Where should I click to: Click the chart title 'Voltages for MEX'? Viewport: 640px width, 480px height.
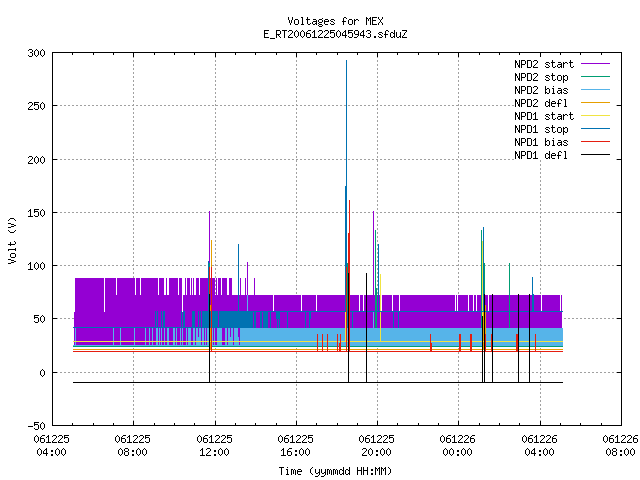tap(335, 21)
